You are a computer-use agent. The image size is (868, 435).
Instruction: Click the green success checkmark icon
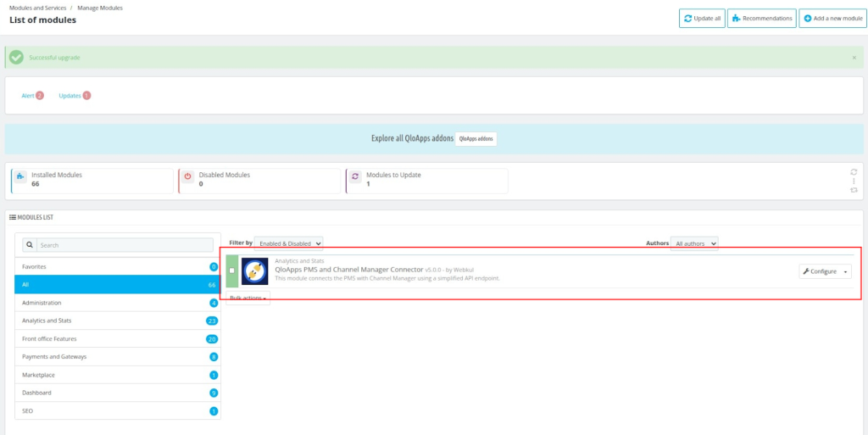click(16, 58)
